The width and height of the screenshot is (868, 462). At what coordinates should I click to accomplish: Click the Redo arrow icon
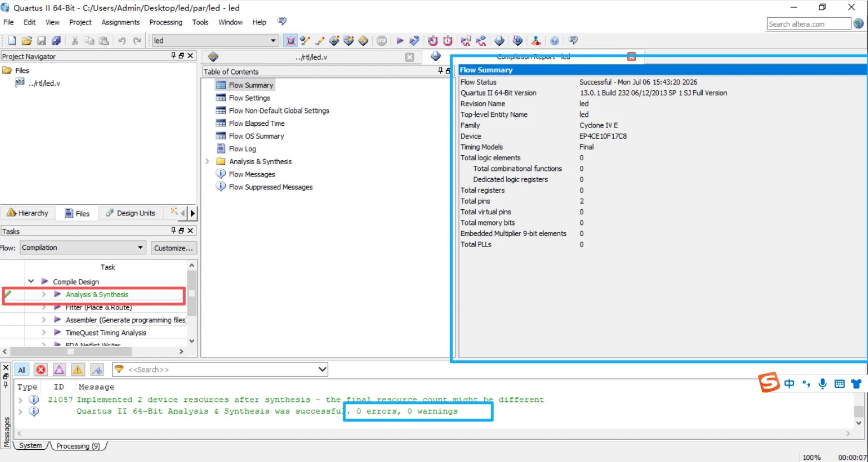coord(137,41)
